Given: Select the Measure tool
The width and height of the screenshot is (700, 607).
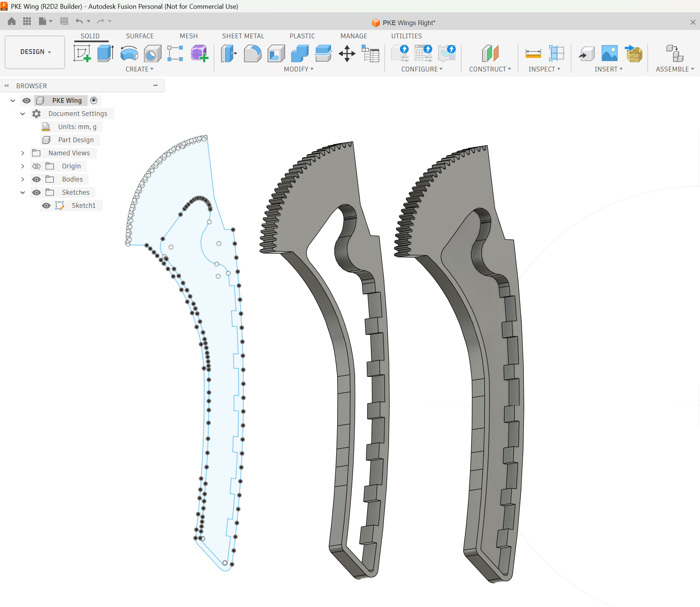Looking at the screenshot, I should pyautogui.click(x=533, y=54).
